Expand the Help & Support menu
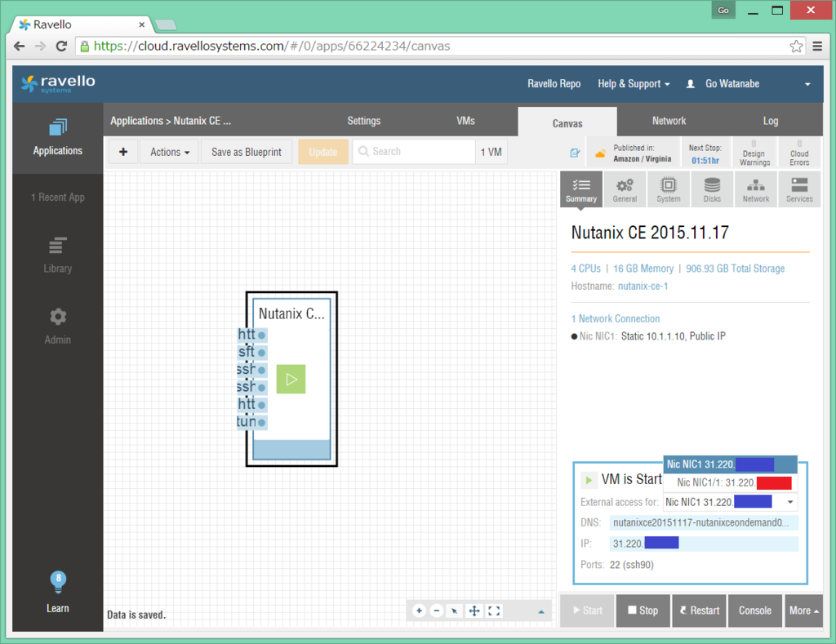Image resolution: width=836 pixels, height=644 pixels. tap(634, 84)
